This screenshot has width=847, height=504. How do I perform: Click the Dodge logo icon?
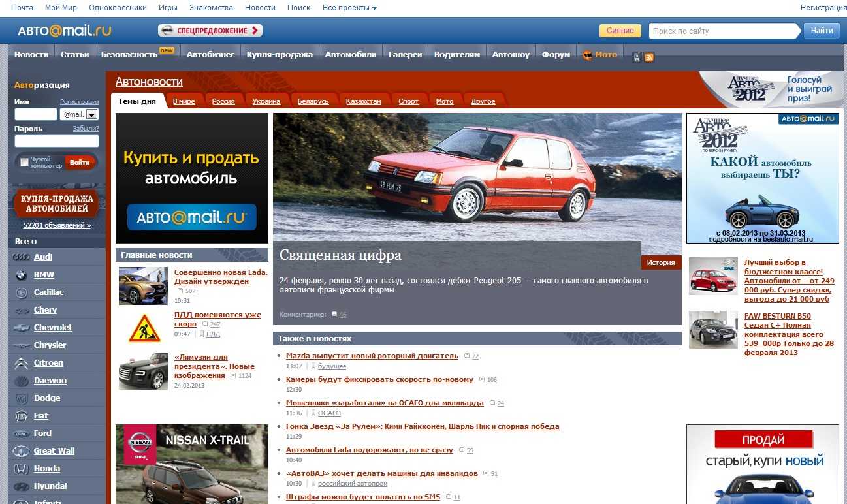[22, 398]
